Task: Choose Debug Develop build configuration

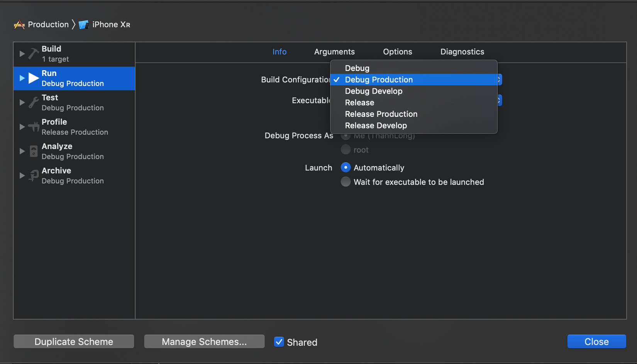Action: [x=374, y=91]
